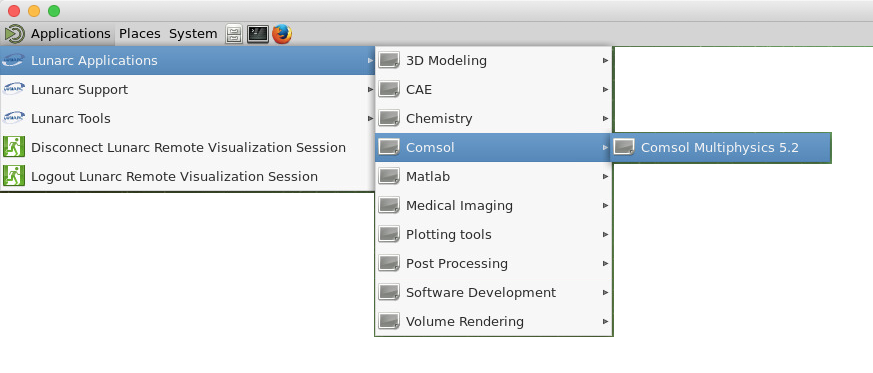This screenshot has height=373, width=873.
Task: Click the Lunarc logo icon beside Lunarc Tools
Action: (x=13, y=118)
